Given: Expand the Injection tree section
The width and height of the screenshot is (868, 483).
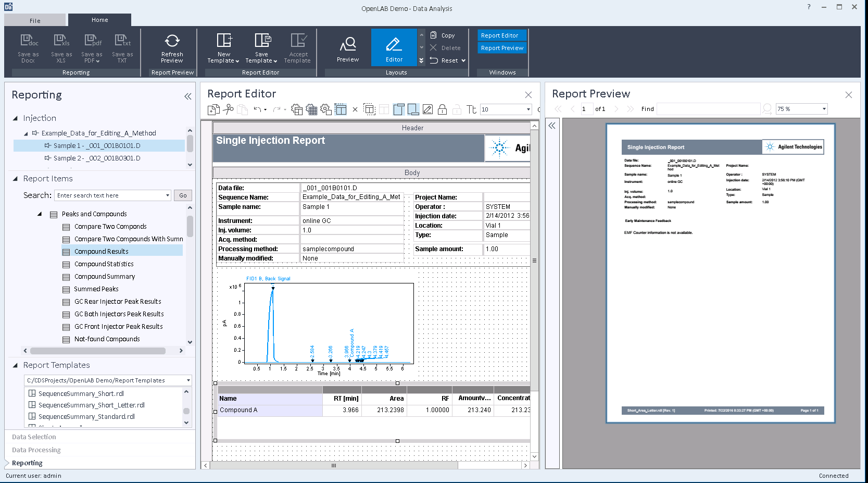Looking at the screenshot, I should [x=16, y=118].
